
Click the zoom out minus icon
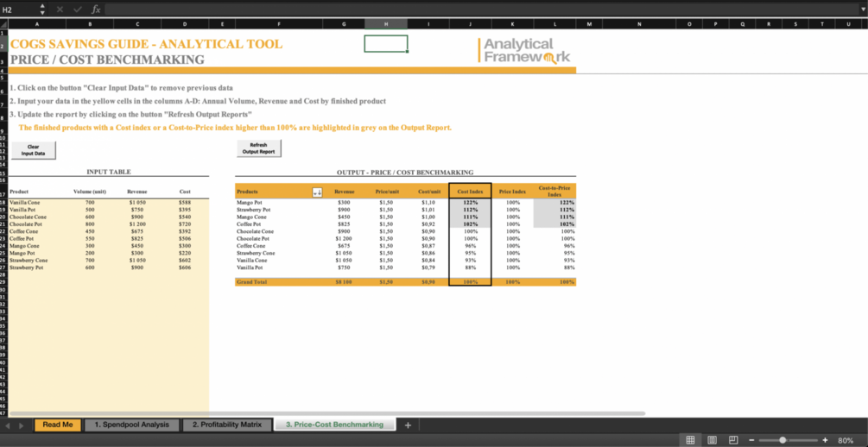751,440
